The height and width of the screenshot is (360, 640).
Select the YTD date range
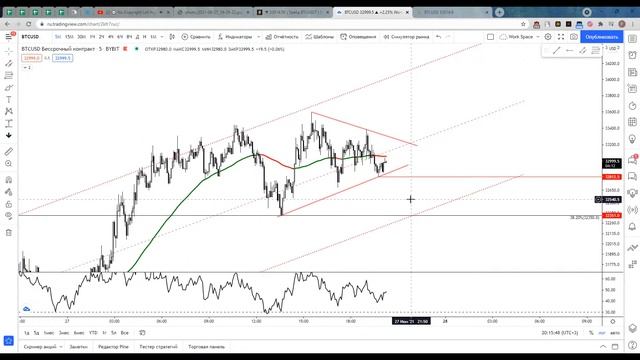pos(93,333)
